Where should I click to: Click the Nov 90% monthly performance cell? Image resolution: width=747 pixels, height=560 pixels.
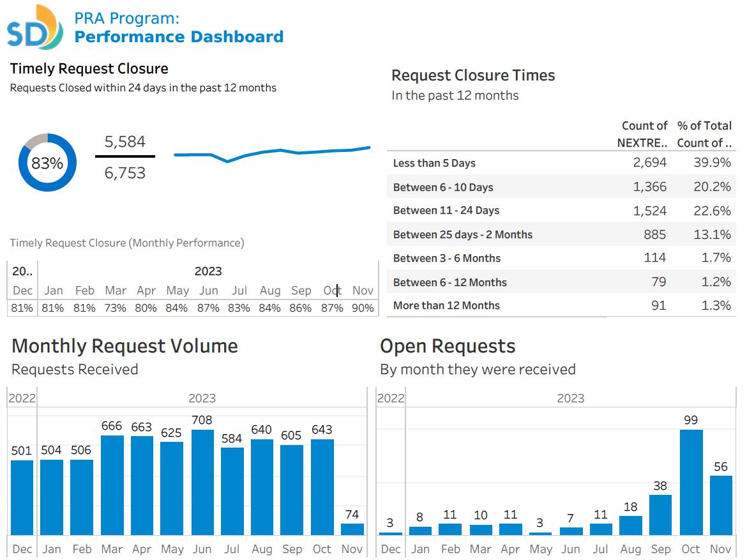[363, 308]
